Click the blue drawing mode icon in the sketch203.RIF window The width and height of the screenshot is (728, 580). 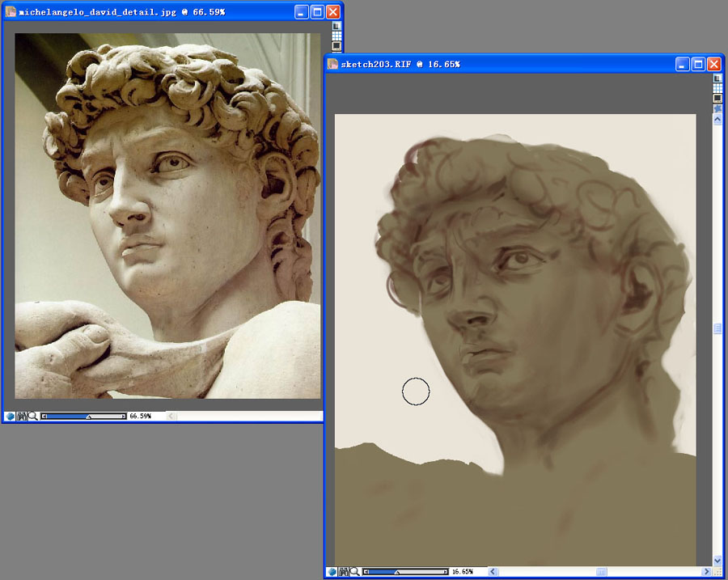click(x=332, y=572)
